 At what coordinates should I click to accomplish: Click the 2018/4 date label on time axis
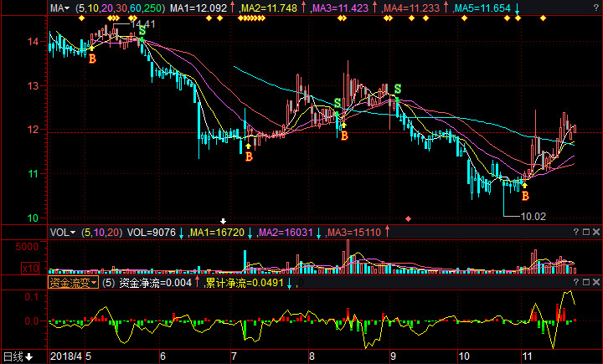pos(66,356)
